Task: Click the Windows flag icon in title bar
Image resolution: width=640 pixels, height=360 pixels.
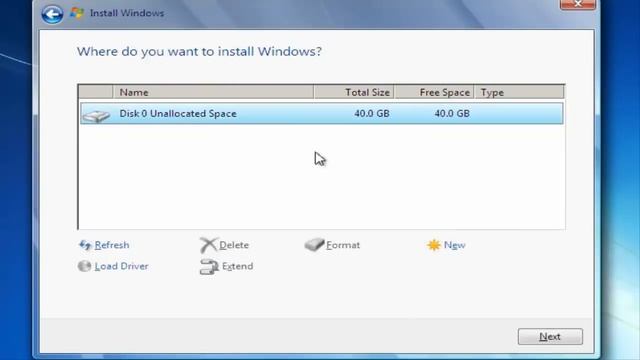Action: click(76, 13)
